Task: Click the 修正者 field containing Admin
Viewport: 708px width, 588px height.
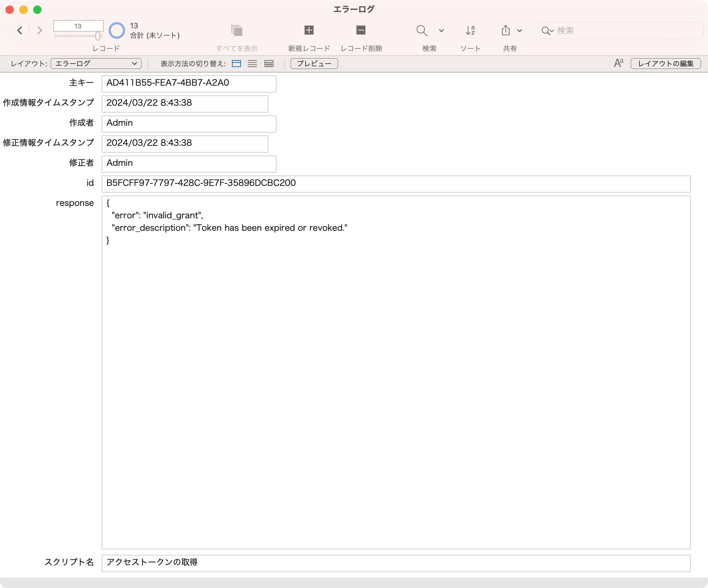Action: coord(189,164)
